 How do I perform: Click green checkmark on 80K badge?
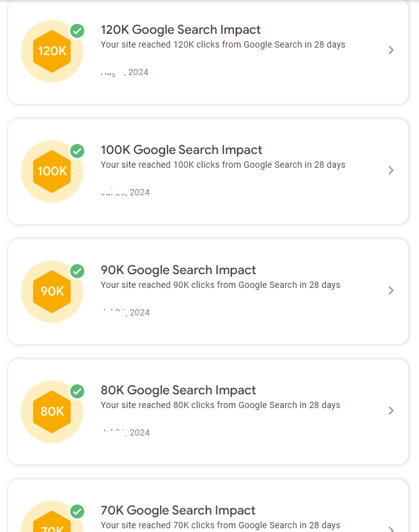[x=78, y=391]
